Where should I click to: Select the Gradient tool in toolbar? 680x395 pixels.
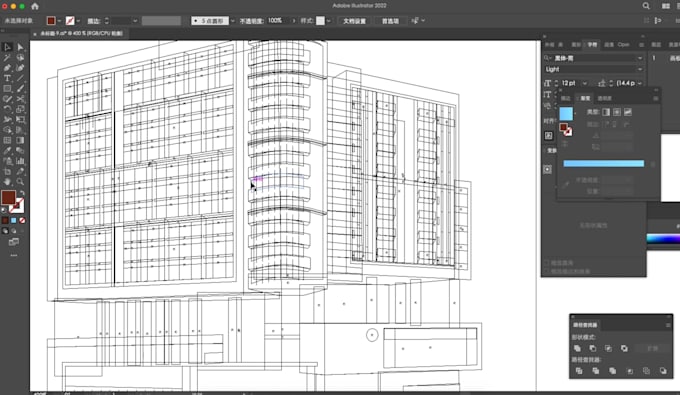click(x=20, y=140)
